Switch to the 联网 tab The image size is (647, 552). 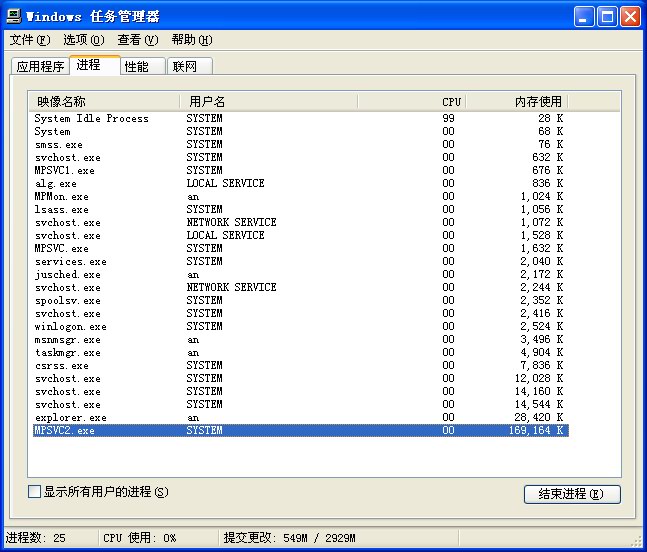click(190, 66)
